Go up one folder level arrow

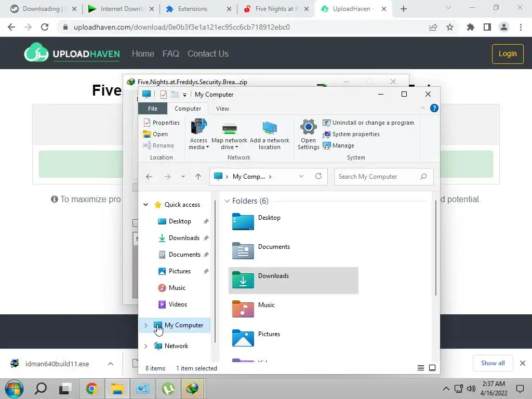click(198, 177)
